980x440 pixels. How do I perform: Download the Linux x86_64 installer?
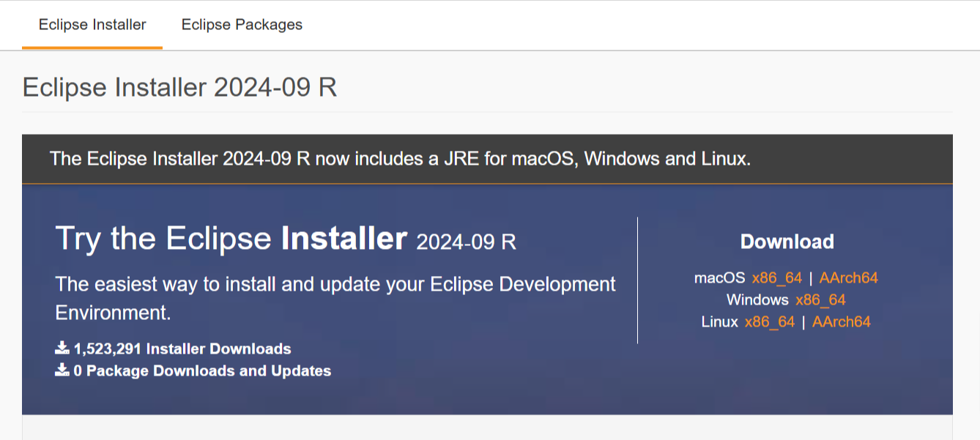click(x=769, y=322)
